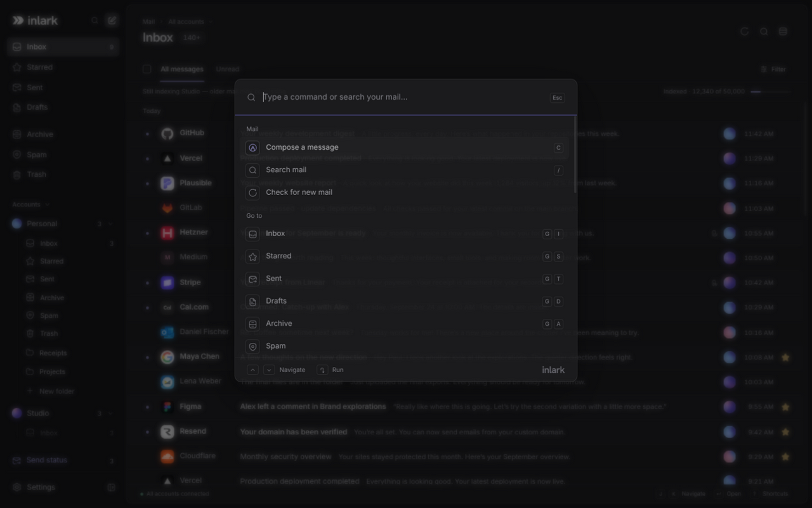Click the Drafts icon in the Go to list
The image size is (812, 508).
coord(252,302)
